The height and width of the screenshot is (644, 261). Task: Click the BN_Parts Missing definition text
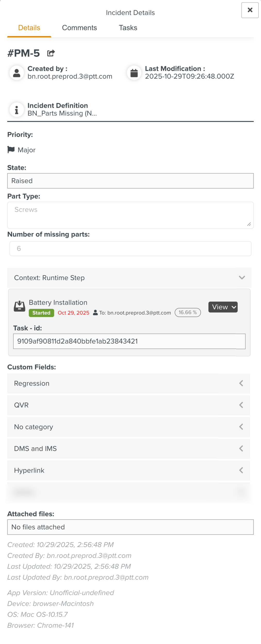(x=62, y=113)
